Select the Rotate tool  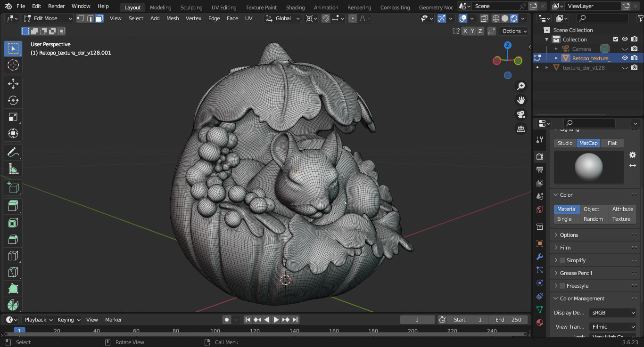point(13,100)
